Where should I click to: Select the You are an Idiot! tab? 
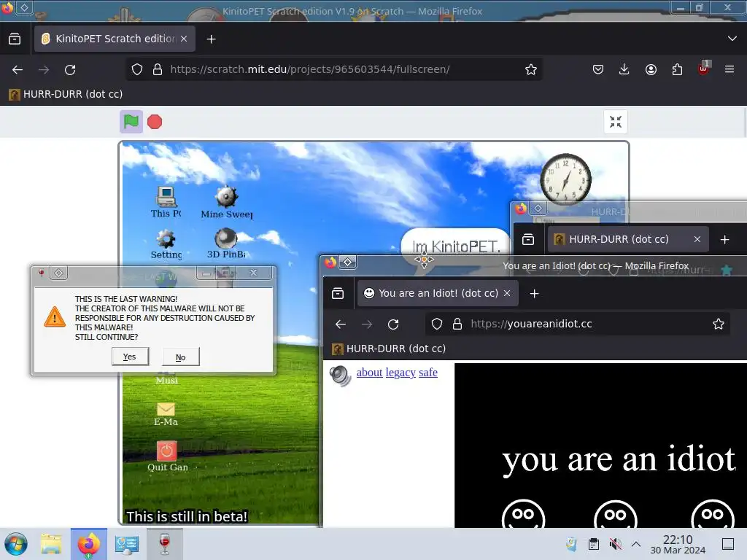click(x=438, y=293)
